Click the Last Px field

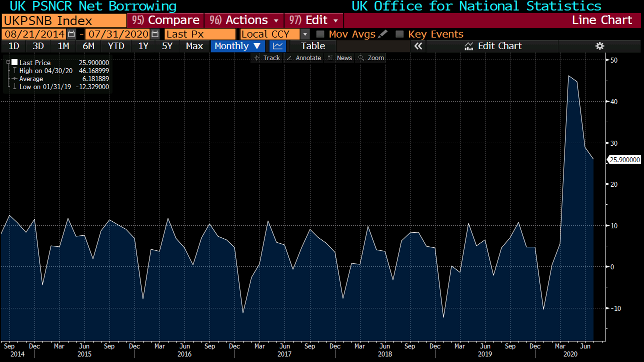pyautogui.click(x=200, y=34)
